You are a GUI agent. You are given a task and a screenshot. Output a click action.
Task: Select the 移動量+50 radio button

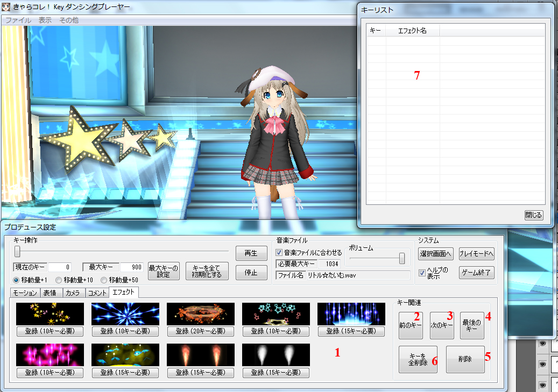103,280
